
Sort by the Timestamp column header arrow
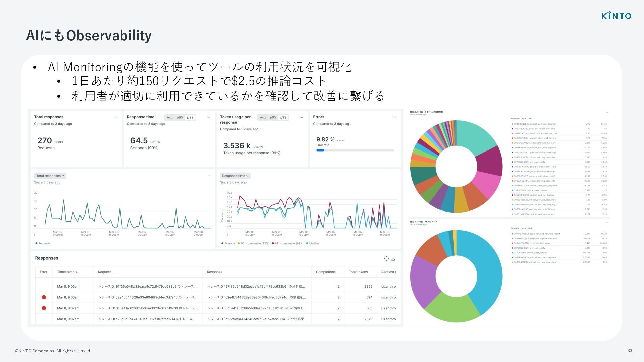[x=77, y=272]
